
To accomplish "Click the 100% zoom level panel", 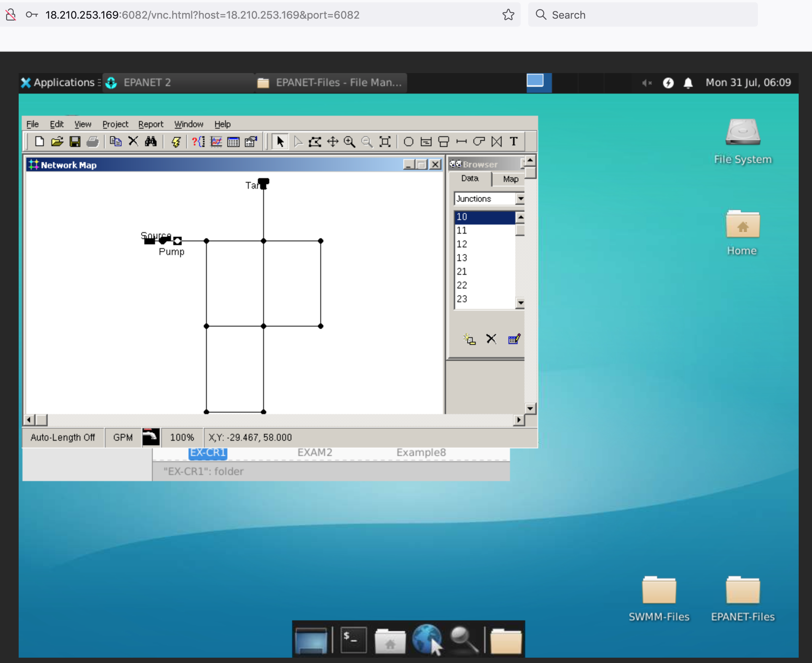I will click(182, 438).
